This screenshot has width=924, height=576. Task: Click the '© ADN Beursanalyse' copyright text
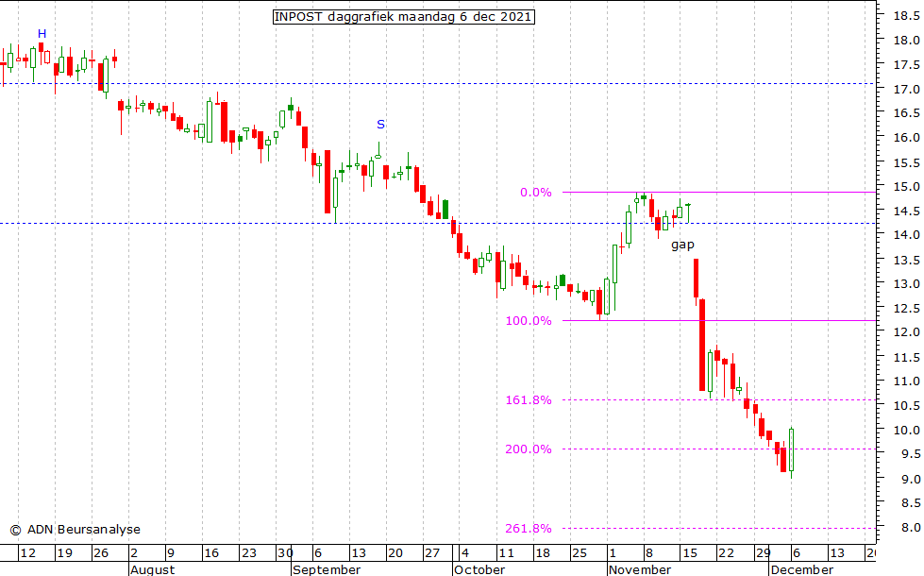coord(76,530)
